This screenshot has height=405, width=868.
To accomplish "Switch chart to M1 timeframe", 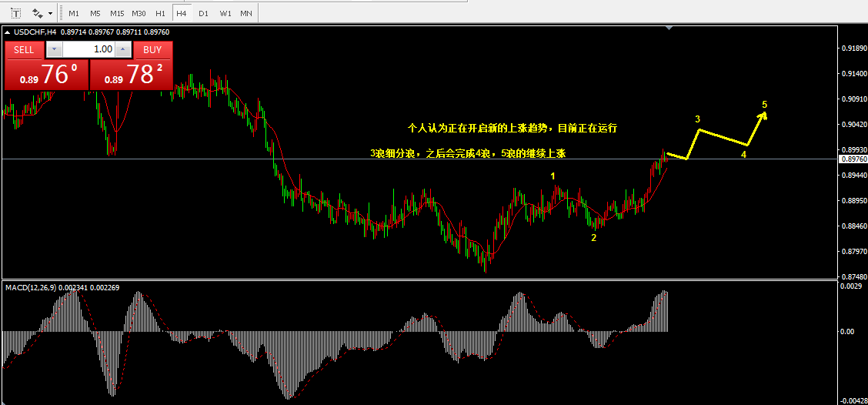I will [x=74, y=13].
